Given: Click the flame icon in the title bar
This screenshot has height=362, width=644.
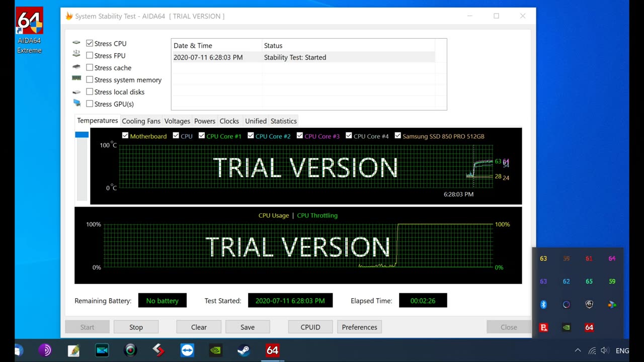Looking at the screenshot, I should tap(69, 16).
